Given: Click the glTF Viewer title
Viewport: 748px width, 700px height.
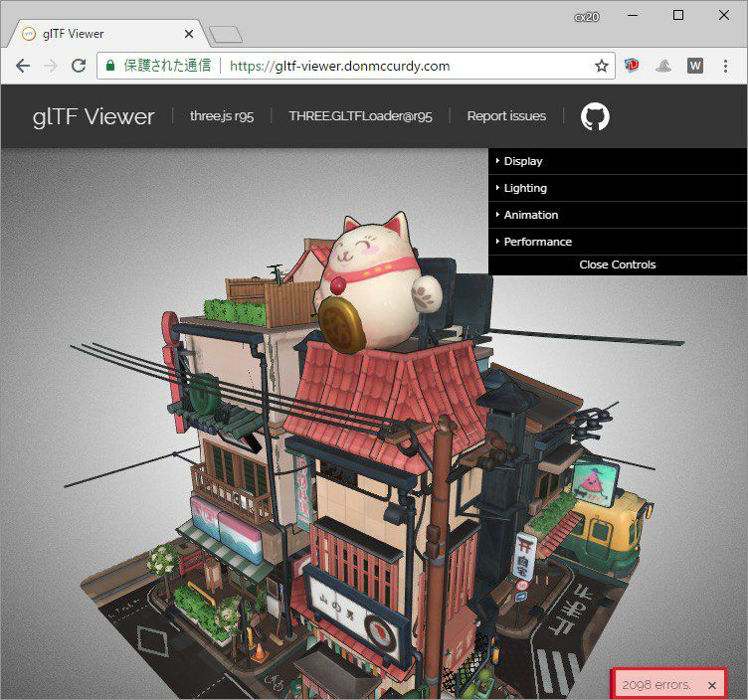Looking at the screenshot, I should pos(93,116).
